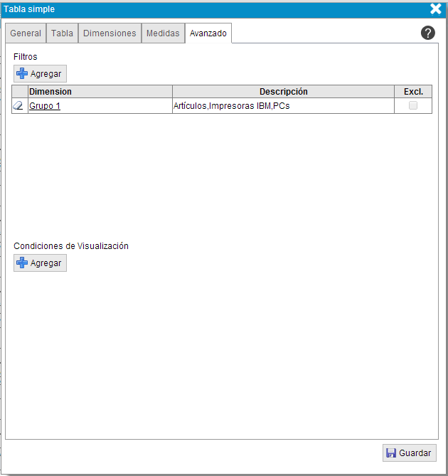Screen dimensions: 448x476
Task: Click the Excl. column header
Action: coord(413,92)
